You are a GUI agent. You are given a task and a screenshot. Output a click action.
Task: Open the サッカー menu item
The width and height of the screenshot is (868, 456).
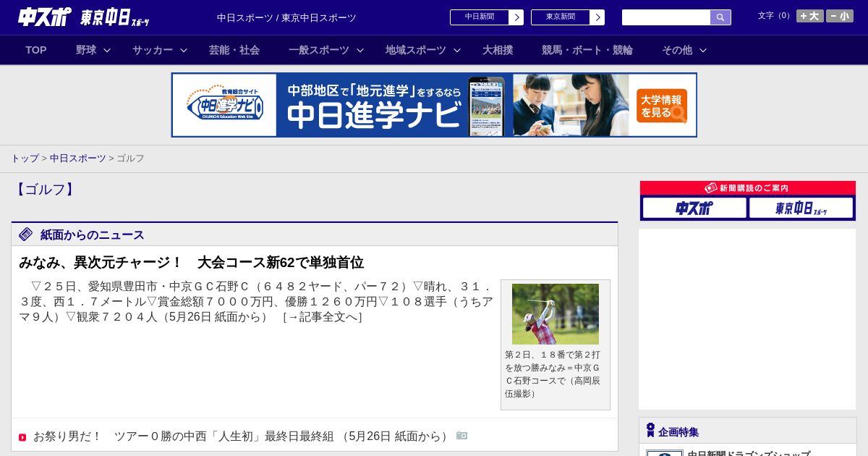click(x=153, y=50)
